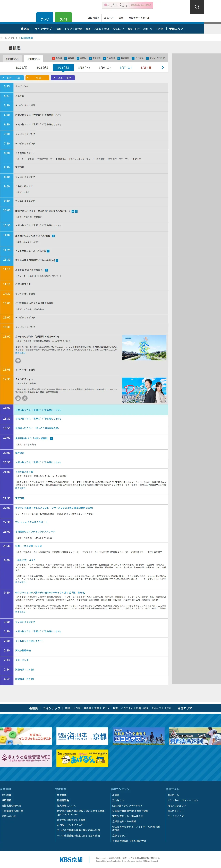Open the 2:00 イイものショッピングゥ〜! link

pos(29,641)
